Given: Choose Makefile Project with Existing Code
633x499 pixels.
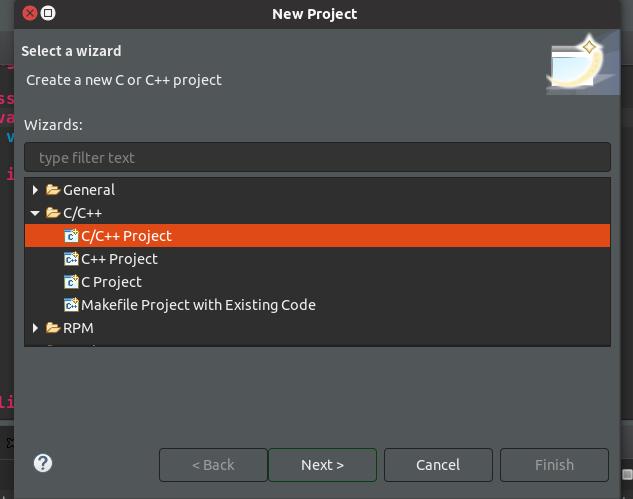Looking at the screenshot, I should [198, 305].
